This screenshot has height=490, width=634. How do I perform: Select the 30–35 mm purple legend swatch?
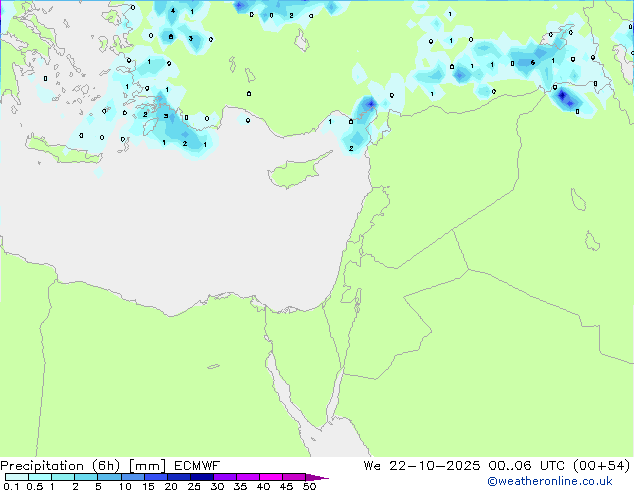click(x=225, y=477)
